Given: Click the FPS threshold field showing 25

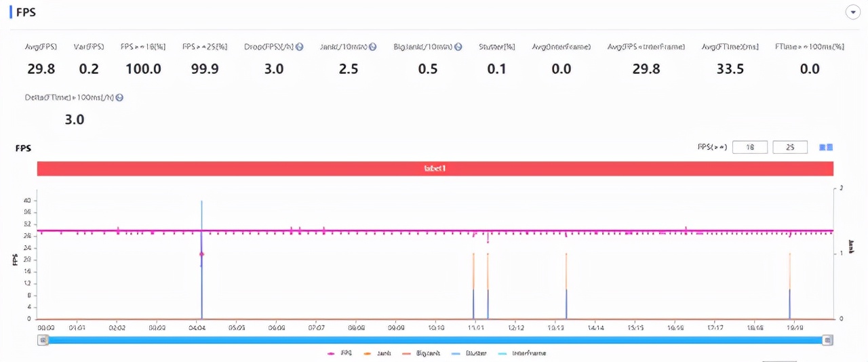Looking at the screenshot, I should [x=789, y=147].
